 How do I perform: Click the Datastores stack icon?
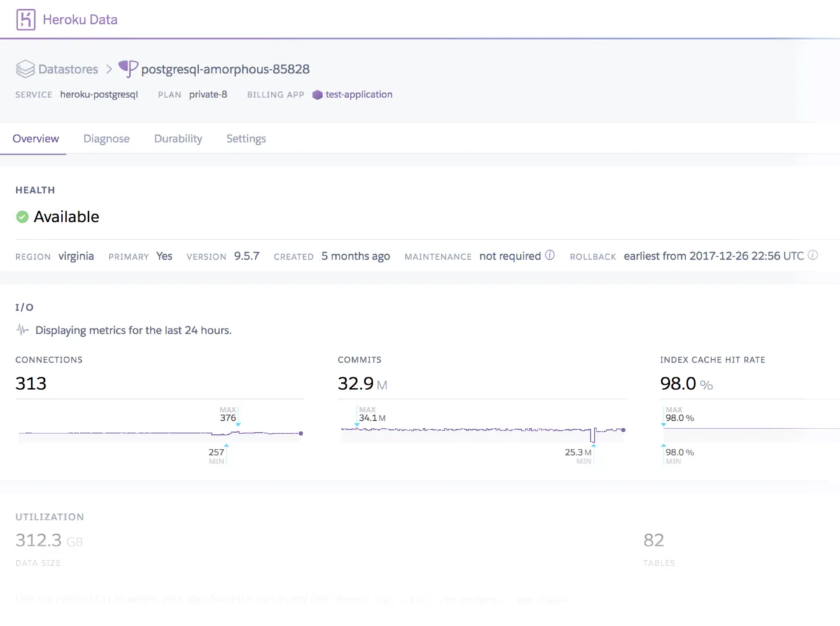tap(25, 69)
